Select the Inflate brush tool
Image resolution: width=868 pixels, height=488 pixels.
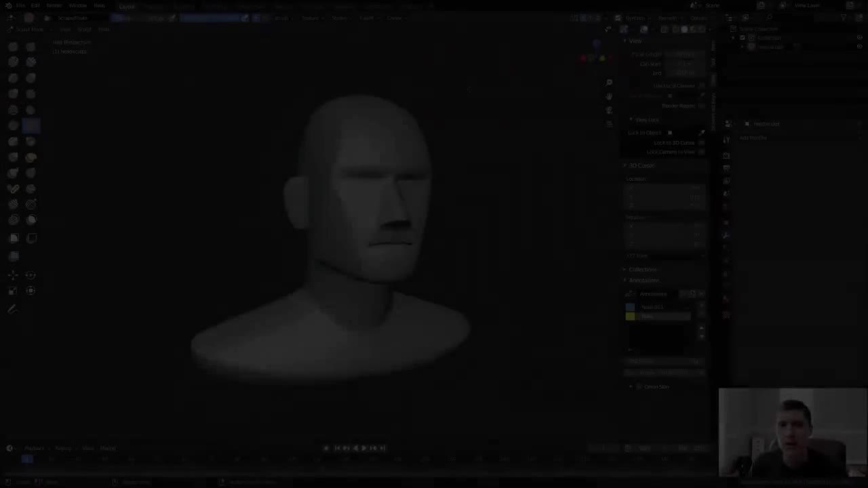tap(31, 78)
